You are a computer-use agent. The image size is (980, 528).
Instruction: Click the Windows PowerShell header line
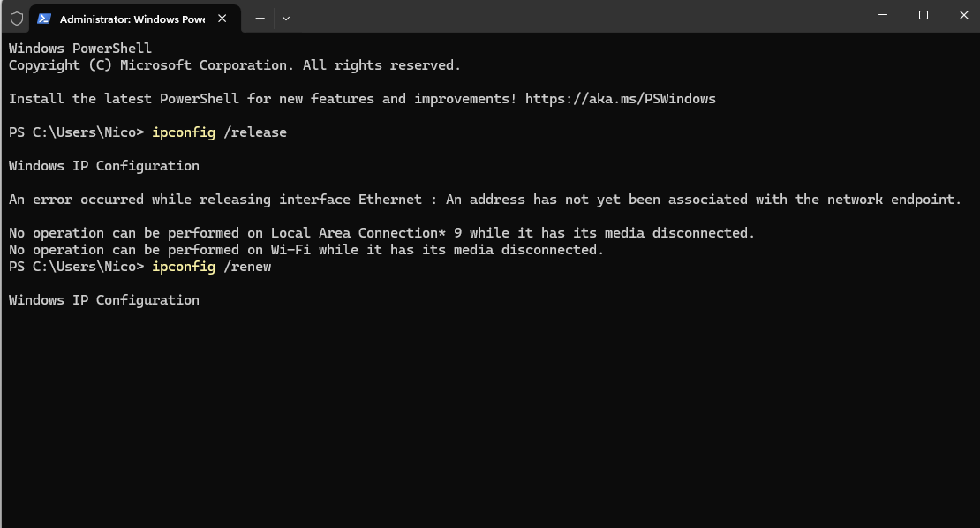tap(78, 47)
